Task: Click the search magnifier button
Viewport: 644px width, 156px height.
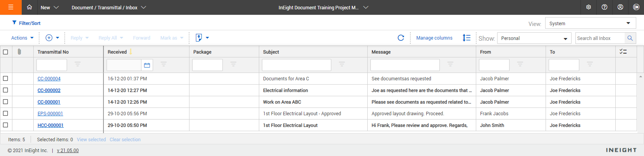Action: click(630, 38)
